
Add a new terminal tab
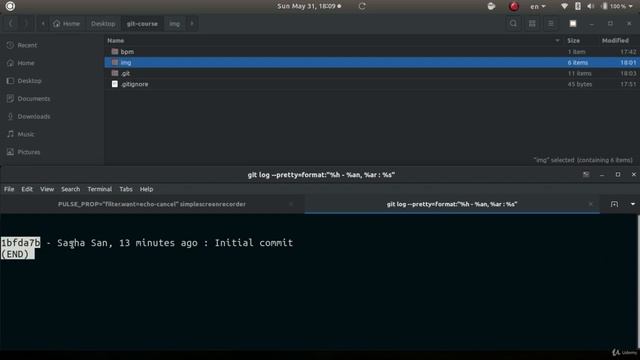614,204
